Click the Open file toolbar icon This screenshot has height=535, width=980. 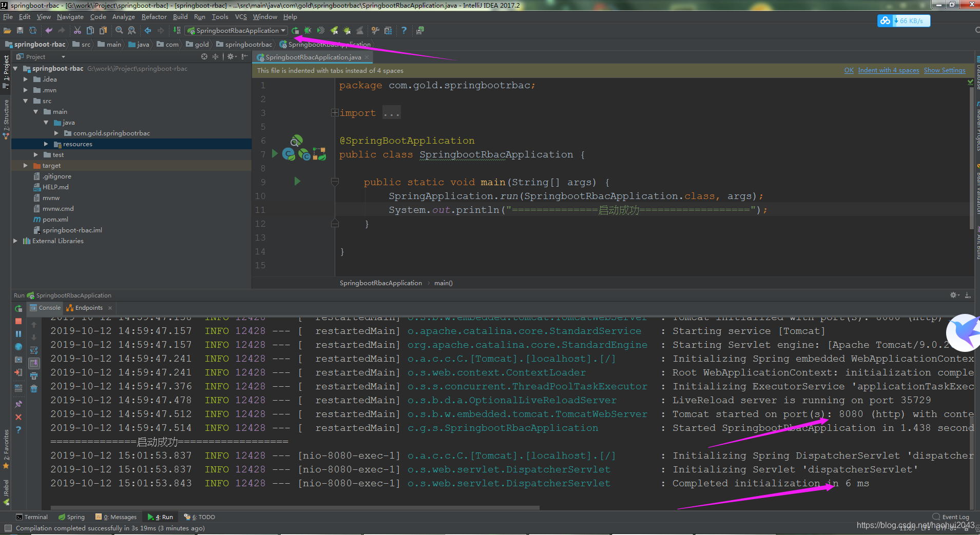tap(7, 31)
